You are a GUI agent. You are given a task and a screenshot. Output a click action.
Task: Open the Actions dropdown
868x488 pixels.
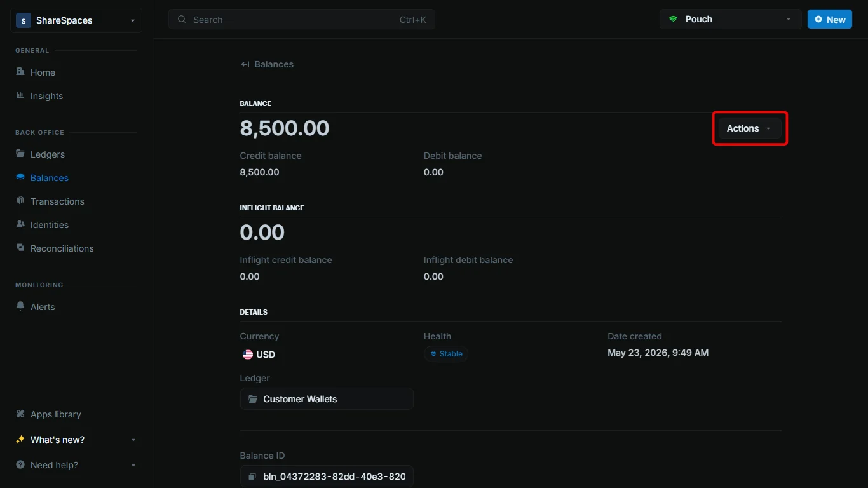[x=750, y=128]
